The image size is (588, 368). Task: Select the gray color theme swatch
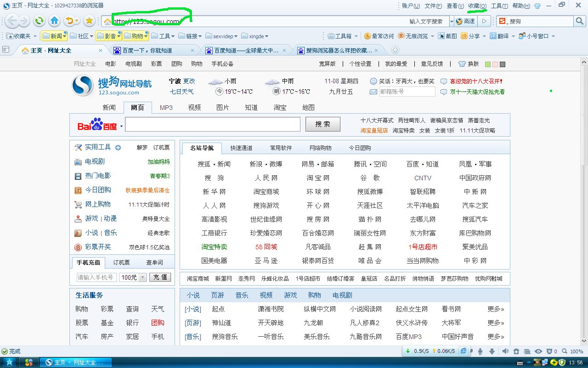point(503,64)
